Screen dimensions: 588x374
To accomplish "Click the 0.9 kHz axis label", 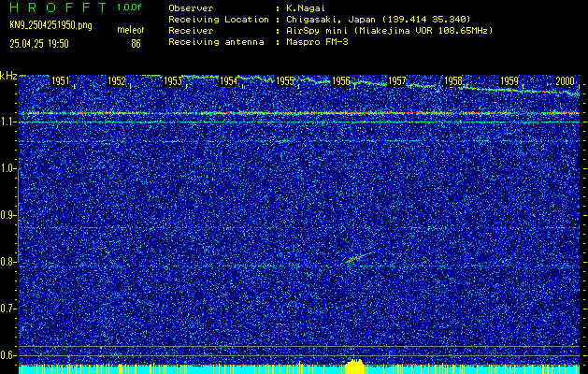I will point(7,215).
